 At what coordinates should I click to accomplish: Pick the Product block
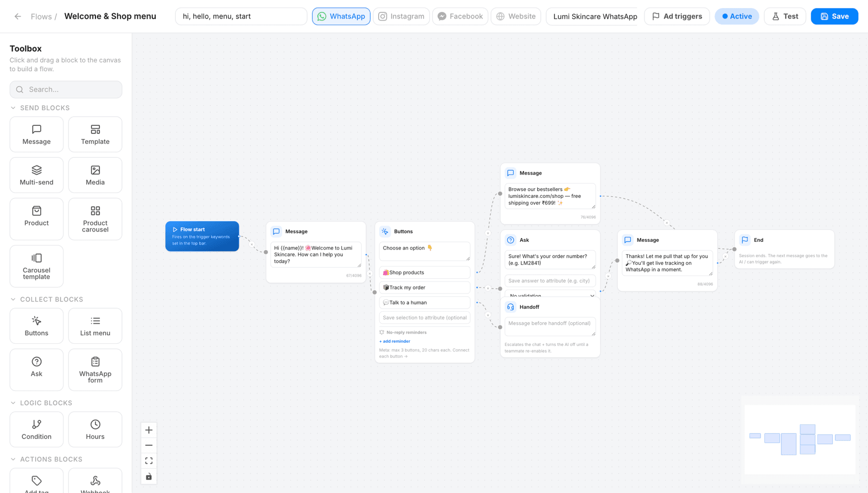36,219
